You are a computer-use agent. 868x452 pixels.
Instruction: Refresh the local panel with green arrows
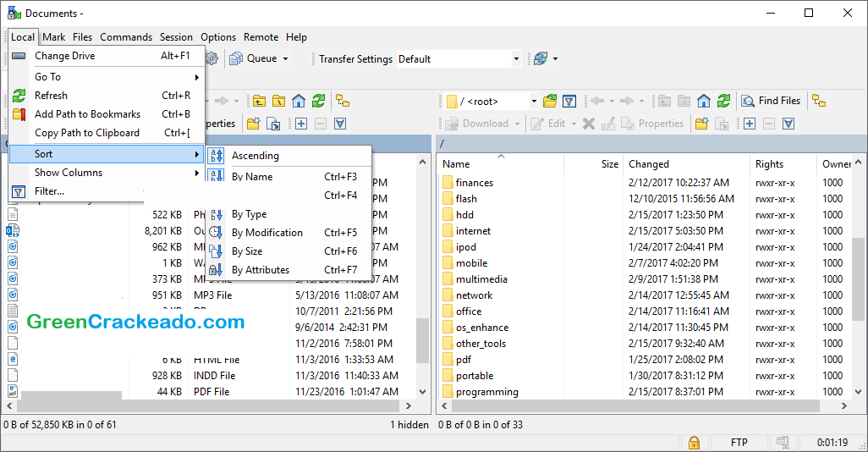(318, 101)
